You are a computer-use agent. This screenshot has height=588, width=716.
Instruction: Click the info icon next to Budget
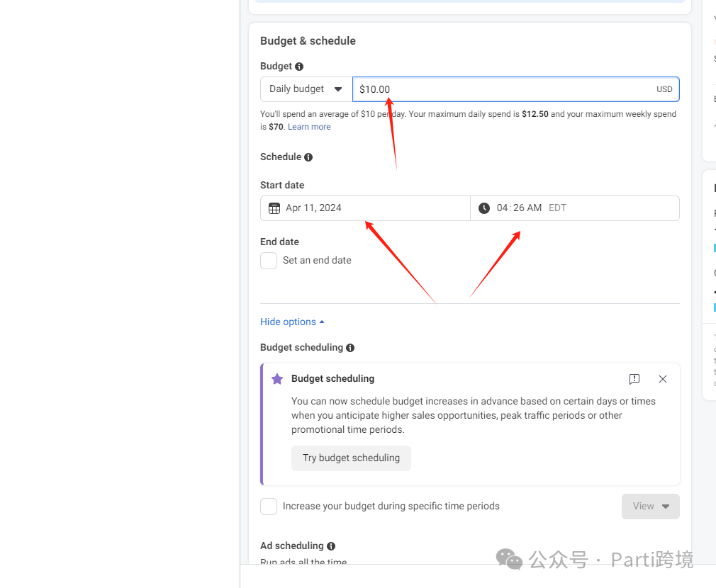(x=299, y=67)
